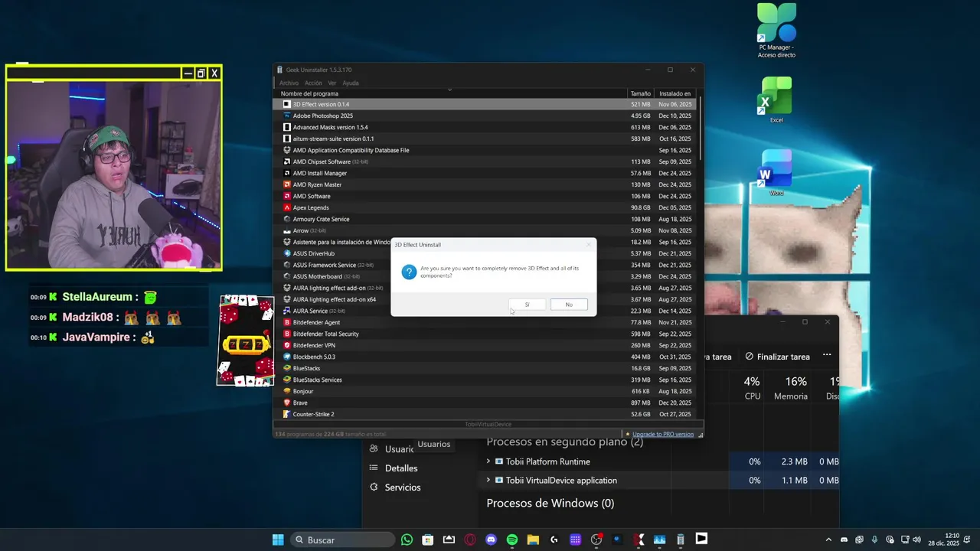Click the microphone icon in system tray
The width and height of the screenshot is (980, 551).
(874, 540)
